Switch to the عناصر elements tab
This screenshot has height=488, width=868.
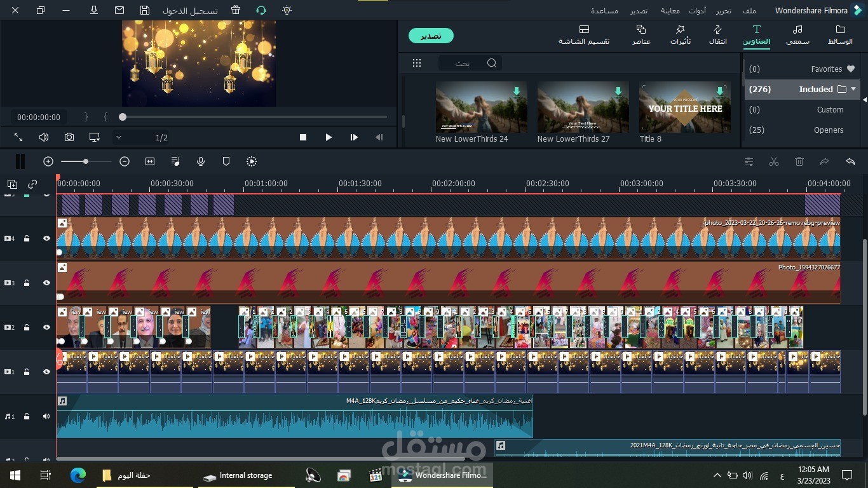pos(641,35)
